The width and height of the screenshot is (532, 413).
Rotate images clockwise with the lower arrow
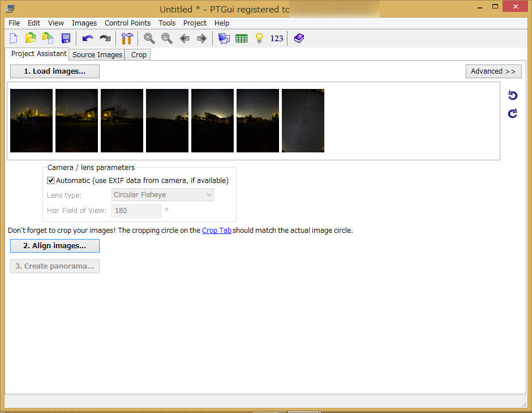[x=513, y=113]
